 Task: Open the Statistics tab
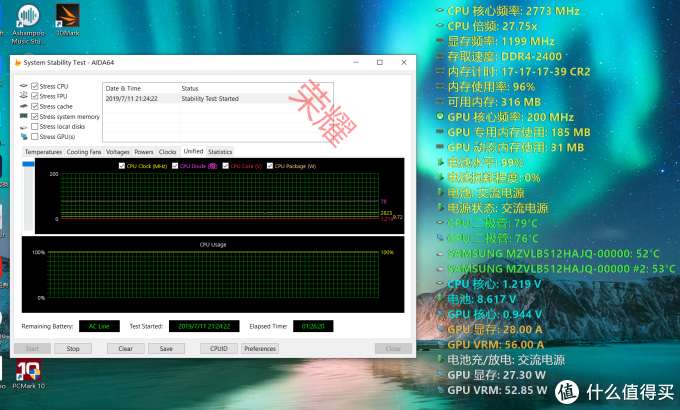(x=220, y=152)
